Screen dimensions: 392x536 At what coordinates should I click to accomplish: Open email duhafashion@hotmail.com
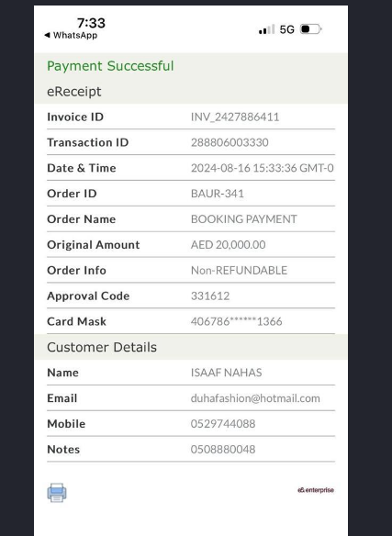click(255, 398)
